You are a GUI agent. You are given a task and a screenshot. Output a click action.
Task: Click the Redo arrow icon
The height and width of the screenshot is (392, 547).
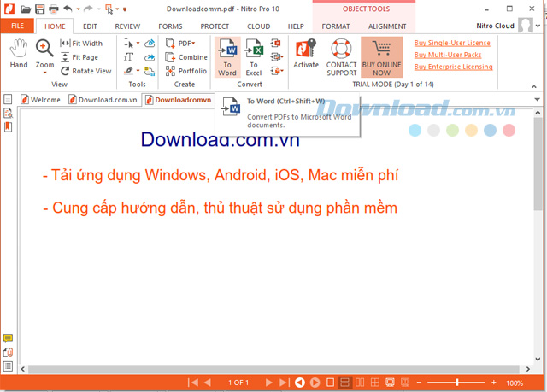(x=88, y=9)
